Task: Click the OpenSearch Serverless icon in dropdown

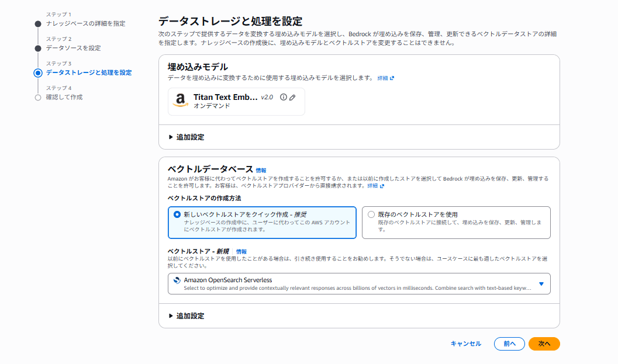Action: click(x=177, y=280)
